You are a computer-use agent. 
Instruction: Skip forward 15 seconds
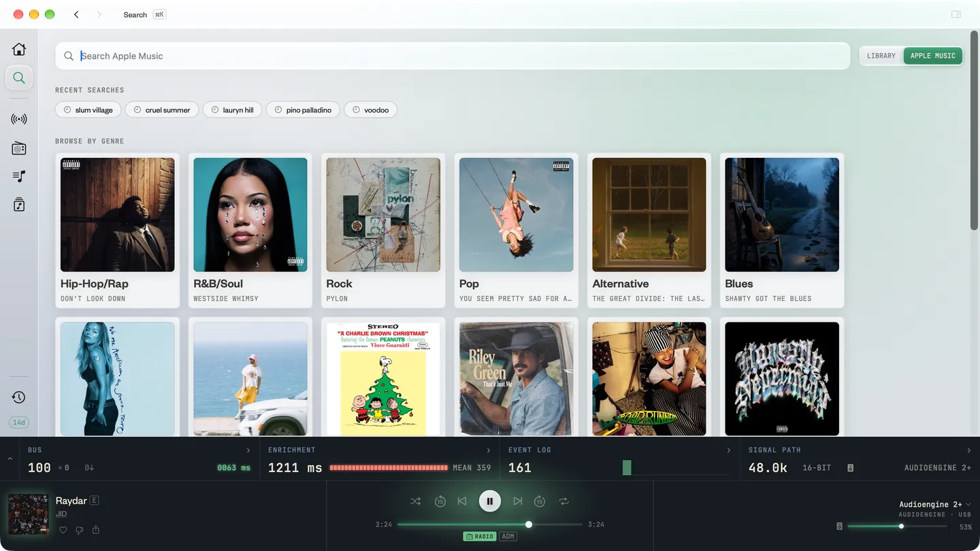pos(540,501)
